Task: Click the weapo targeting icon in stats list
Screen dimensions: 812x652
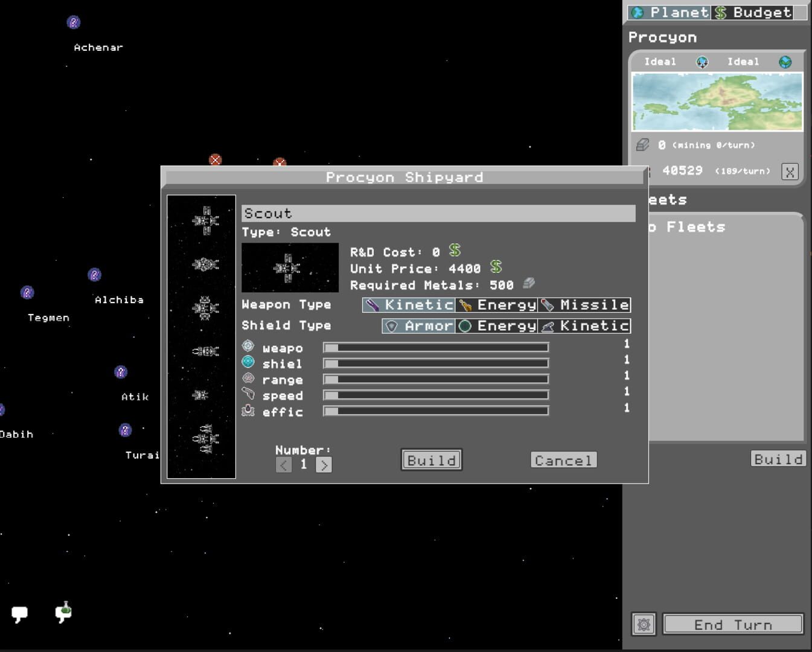Action: click(x=249, y=347)
